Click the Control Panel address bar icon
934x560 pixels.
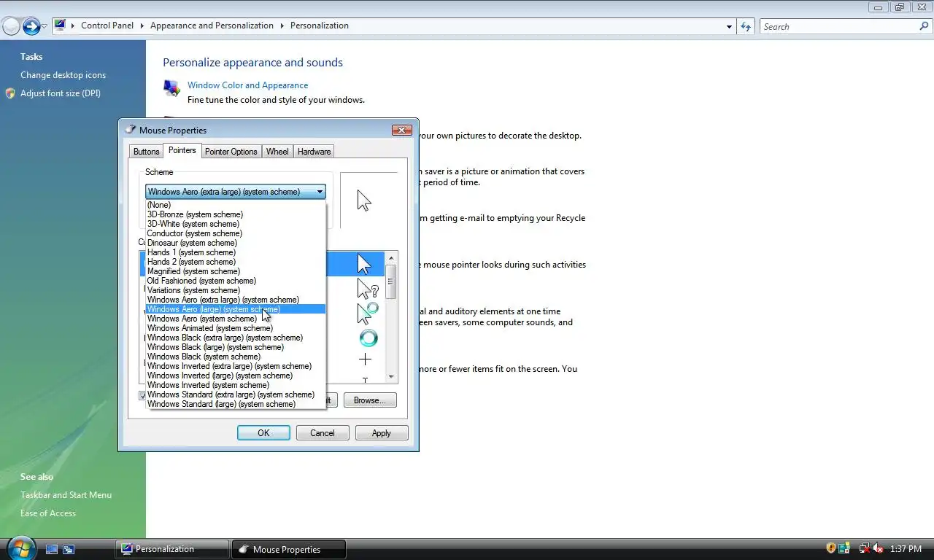tap(60, 26)
